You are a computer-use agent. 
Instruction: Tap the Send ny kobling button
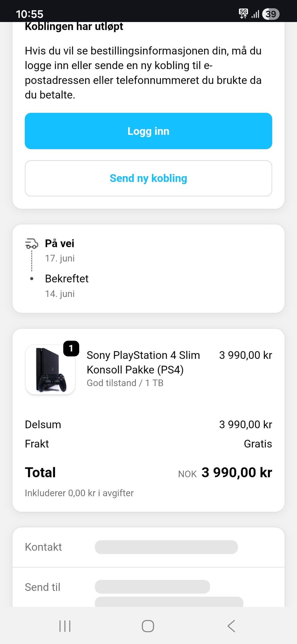pos(148,178)
